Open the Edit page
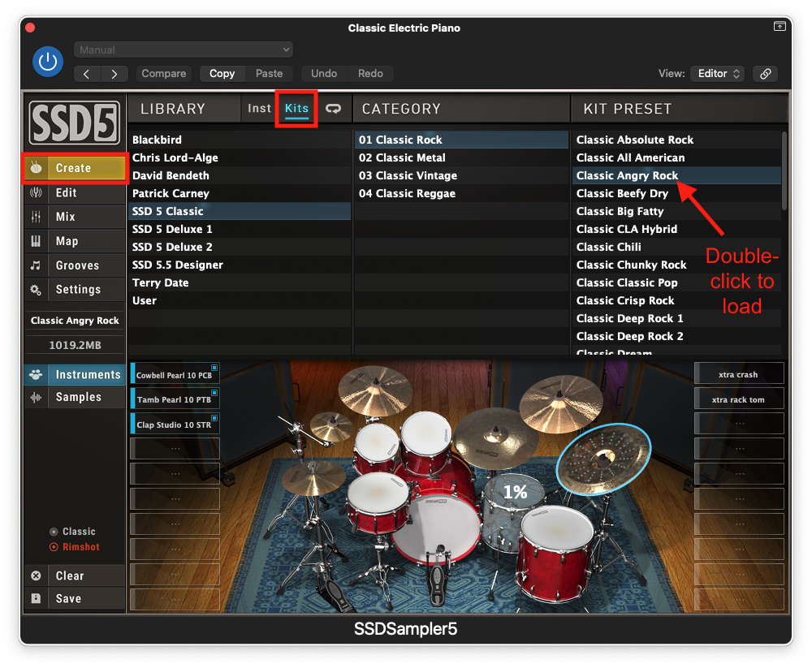Viewport: 812px width, 668px height. point(75,192)
